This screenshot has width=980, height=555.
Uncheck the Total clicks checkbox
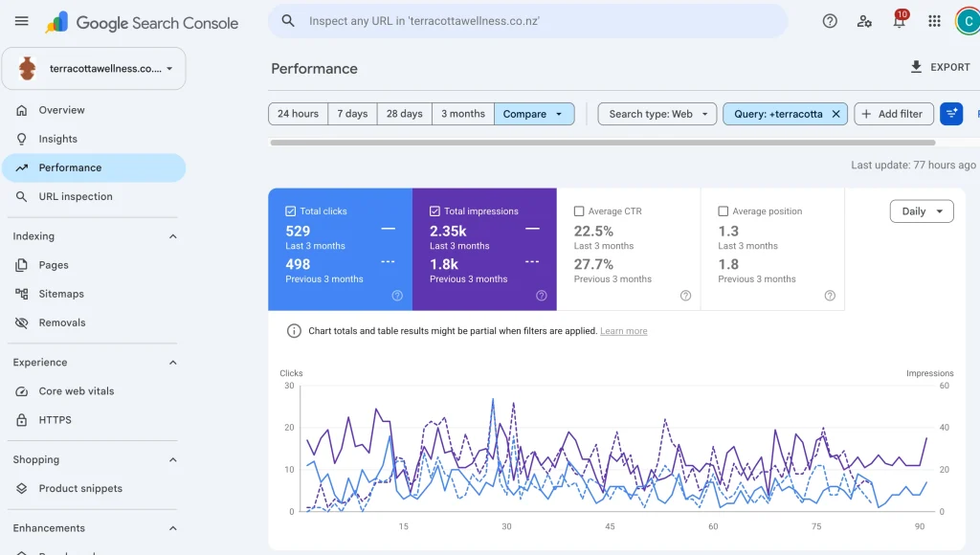pyautogui.click(x=291, y=211)
